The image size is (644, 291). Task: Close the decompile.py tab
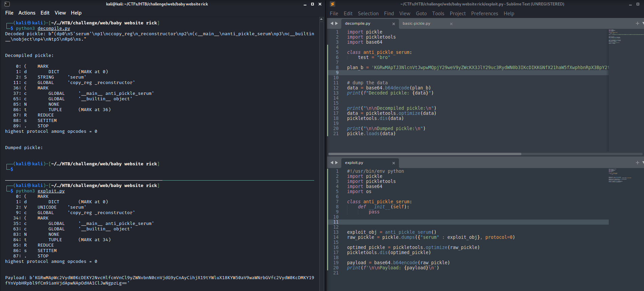[394, 24]
